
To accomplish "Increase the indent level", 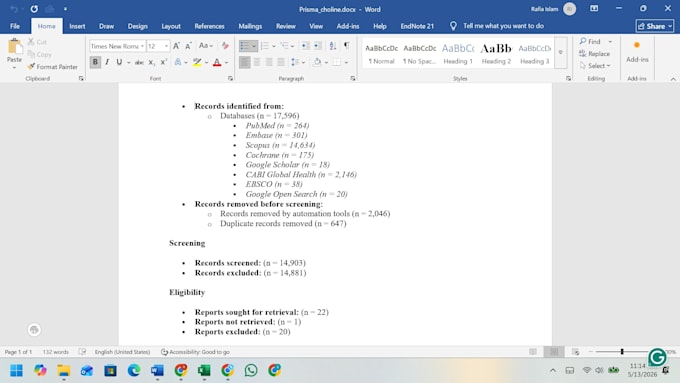I will (317, 46).
